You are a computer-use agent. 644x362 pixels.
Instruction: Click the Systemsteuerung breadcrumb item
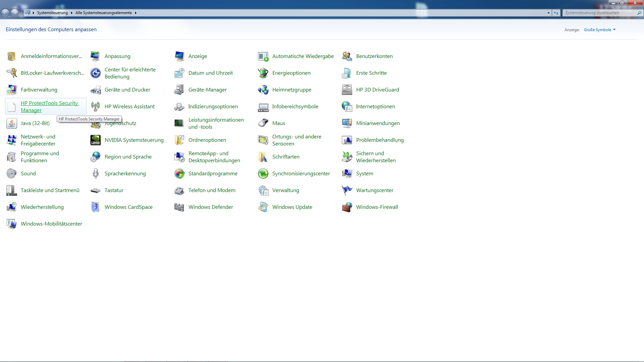click(52, 13)
